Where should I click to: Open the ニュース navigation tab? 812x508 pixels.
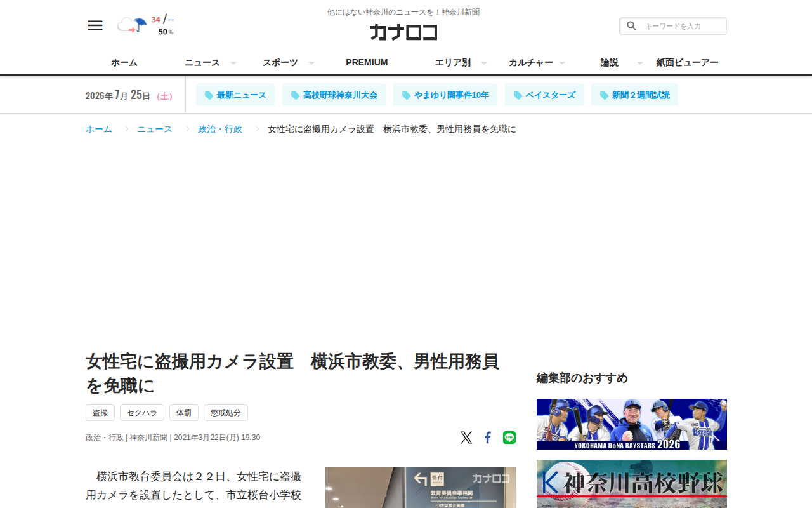(202, 62)
